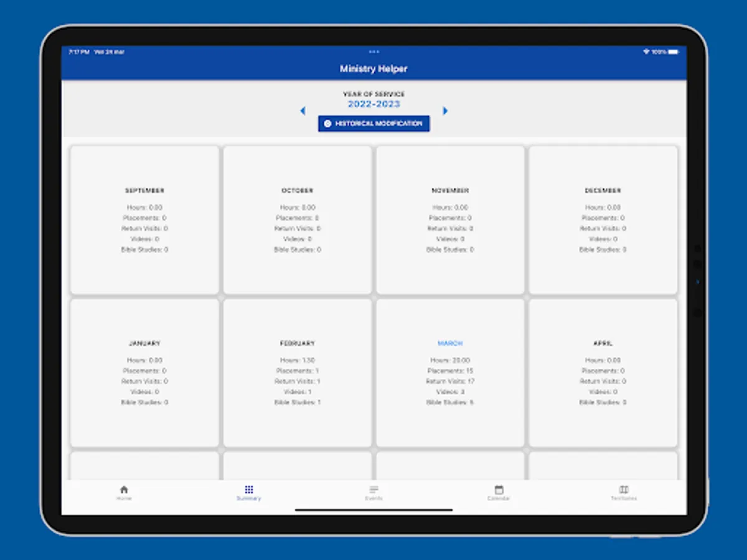This screenshot has height=560, width=747.
Task: Click February Hours: 1.30 value
Action: coord(298,360)
